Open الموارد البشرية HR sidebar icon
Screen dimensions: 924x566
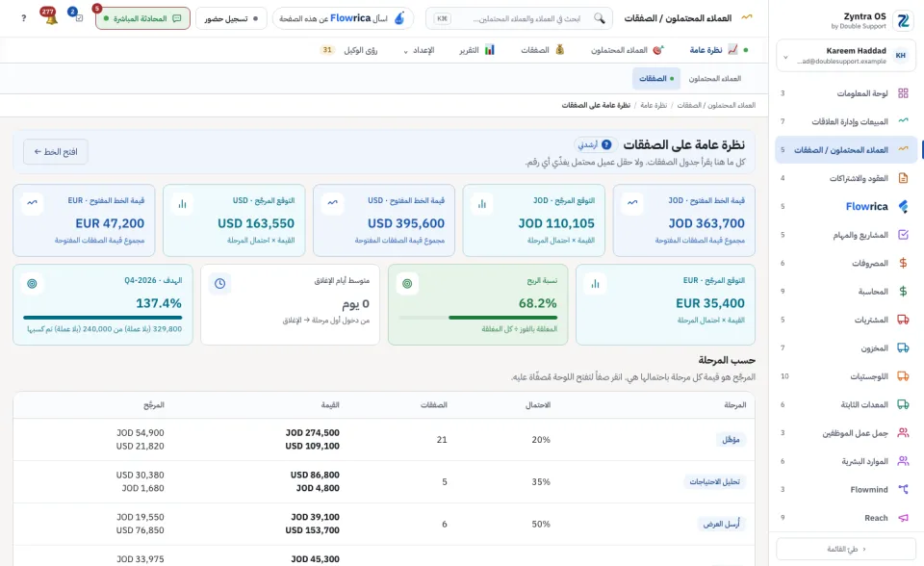click(x=903, y=461)
